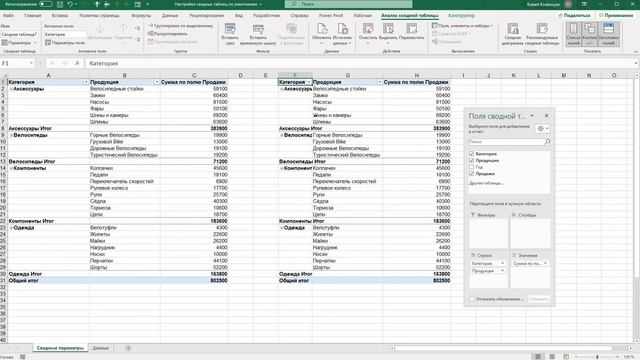Open Продукция dropdown in Строки area
640x360 pixels.
coord(502,271)
